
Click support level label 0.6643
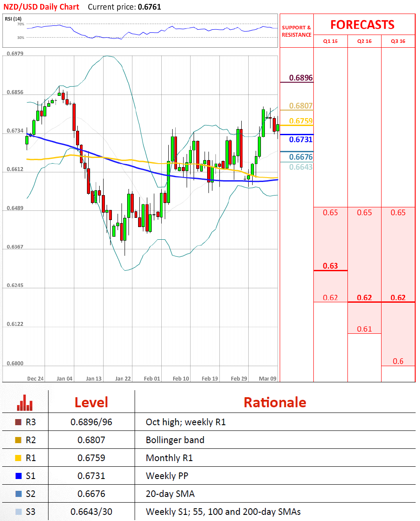(x=301, y=167)
